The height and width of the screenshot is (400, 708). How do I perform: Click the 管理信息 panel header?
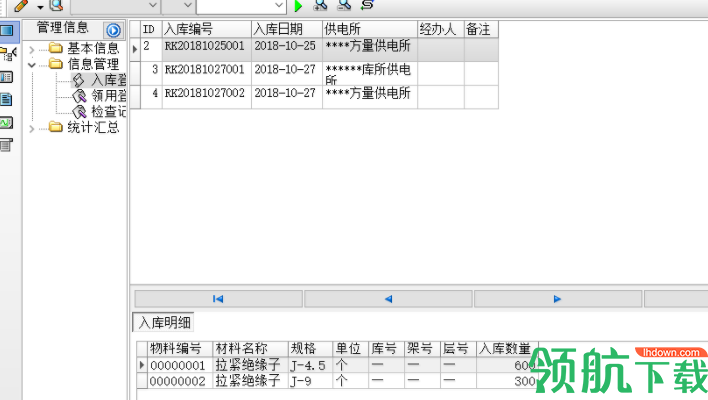[62, 28]
